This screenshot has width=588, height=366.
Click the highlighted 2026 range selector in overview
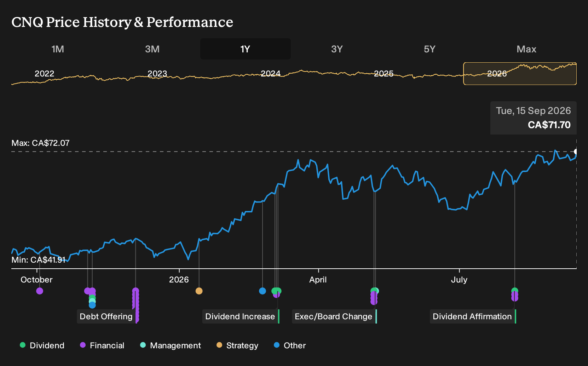520,74
